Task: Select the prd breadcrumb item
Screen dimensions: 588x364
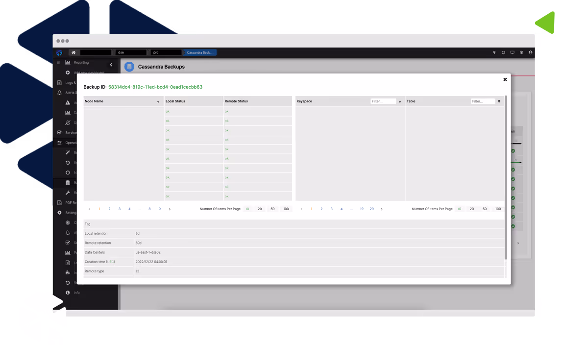Action: pyautogui.click(x=166, y=52)
